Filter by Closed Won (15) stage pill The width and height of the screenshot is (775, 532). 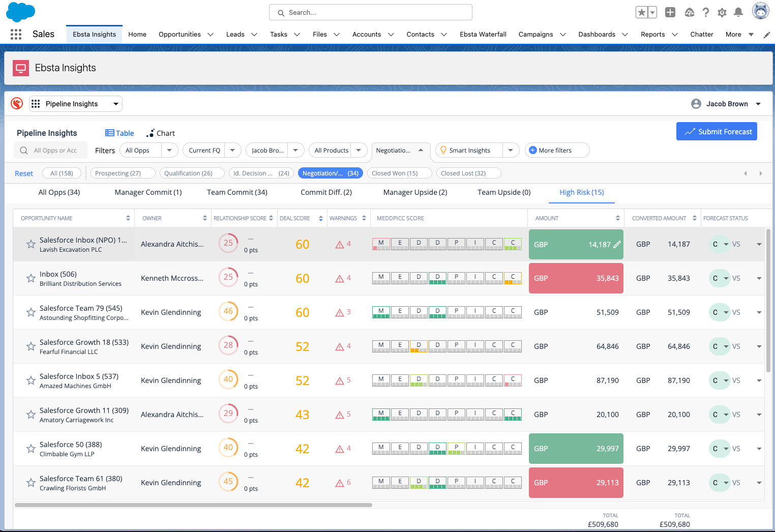(399, 173)
